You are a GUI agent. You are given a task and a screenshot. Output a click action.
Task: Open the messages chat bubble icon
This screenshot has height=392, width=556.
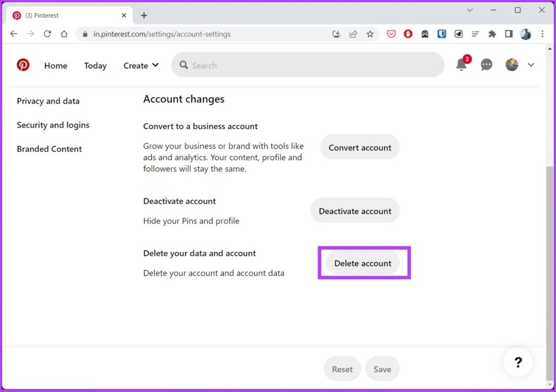486,65
